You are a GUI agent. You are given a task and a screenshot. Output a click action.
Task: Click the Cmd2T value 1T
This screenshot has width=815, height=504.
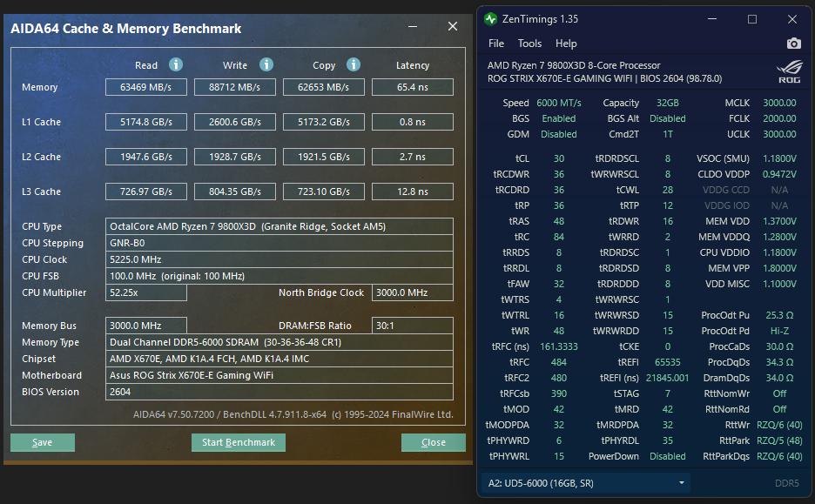pyautogui.click(x=667, y=134)
